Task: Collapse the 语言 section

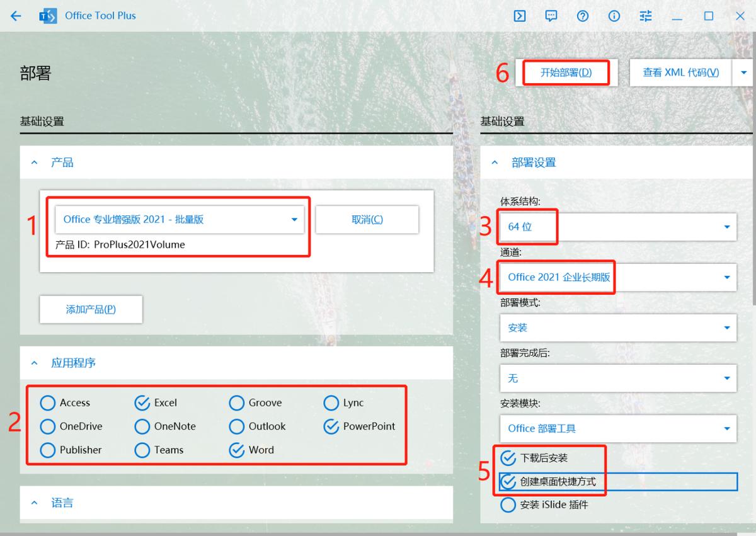Action: 34,503
